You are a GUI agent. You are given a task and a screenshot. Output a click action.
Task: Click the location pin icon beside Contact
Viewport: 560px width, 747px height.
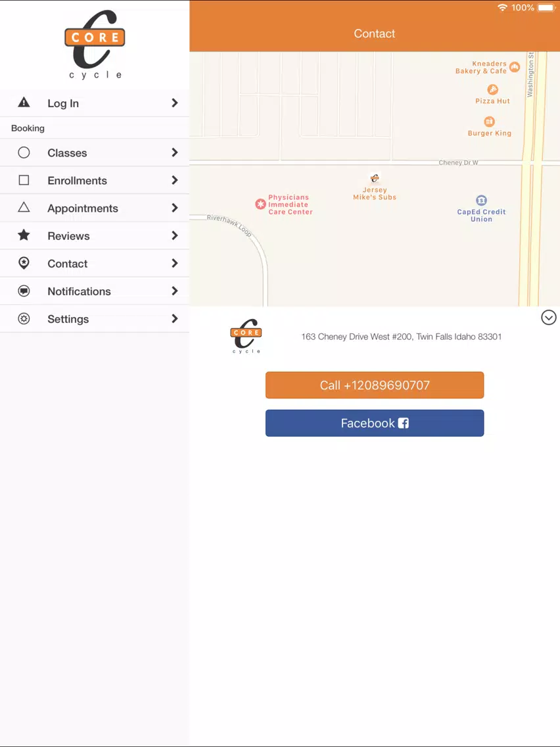click(x=24, y=263)
